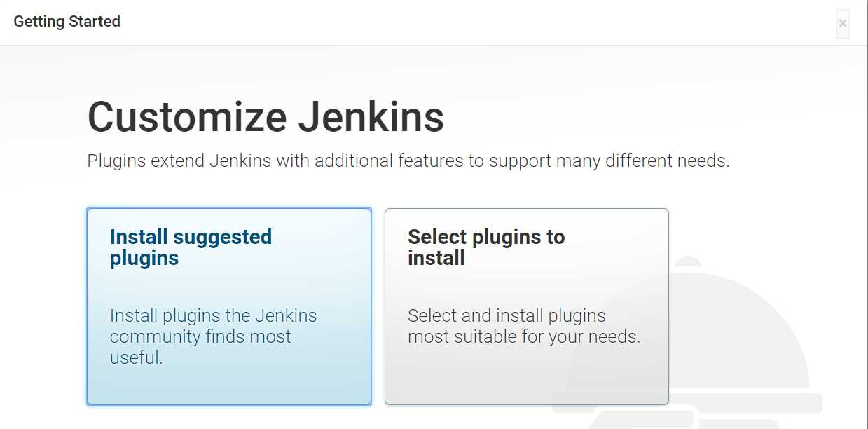The height and width of the screenshot is (429, 868).
Task: Click the empty header bar beside Getting Started
Action: [x=476, y=22]
